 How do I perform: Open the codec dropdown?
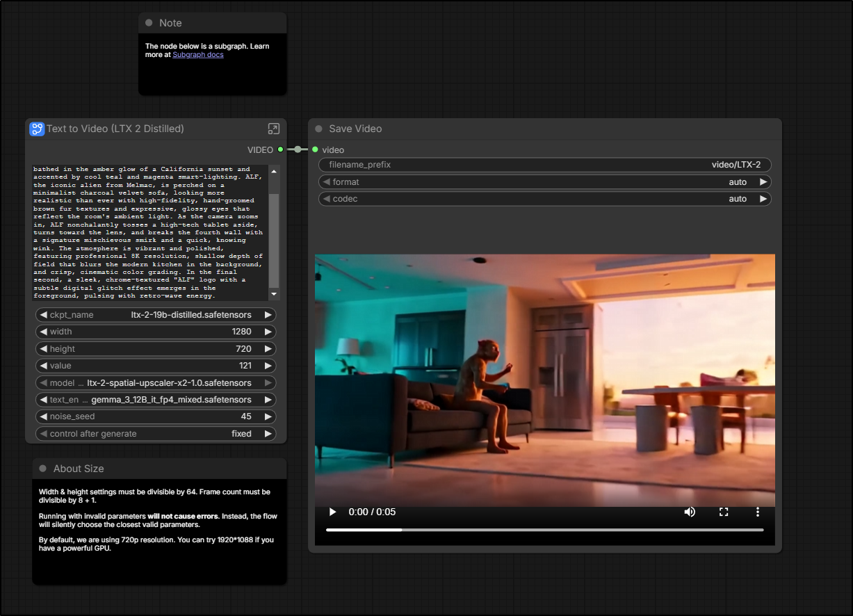pyautogui.click(x=544, y=199)
